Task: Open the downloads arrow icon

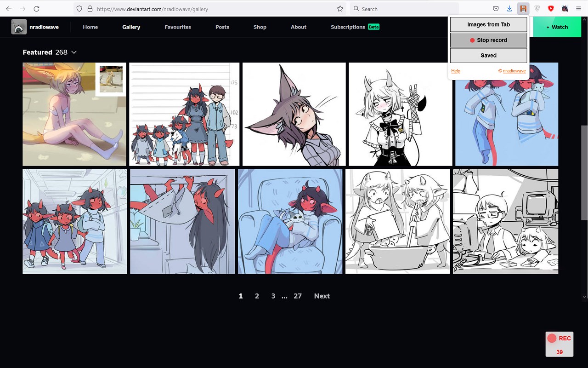Action: (x=509, y=9)
